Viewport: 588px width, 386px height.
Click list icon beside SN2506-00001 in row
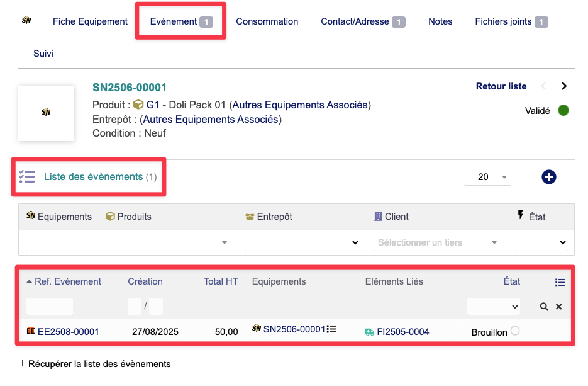click(332, 329)
